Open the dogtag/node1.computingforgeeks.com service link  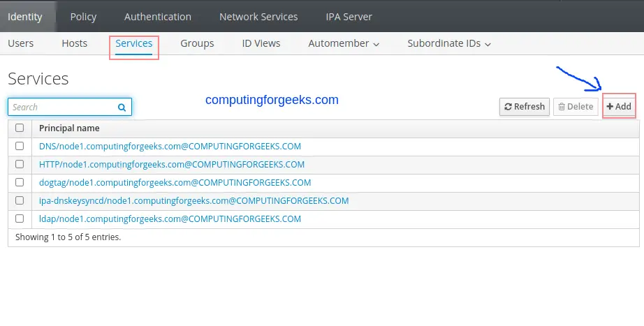tap(175, 182)
